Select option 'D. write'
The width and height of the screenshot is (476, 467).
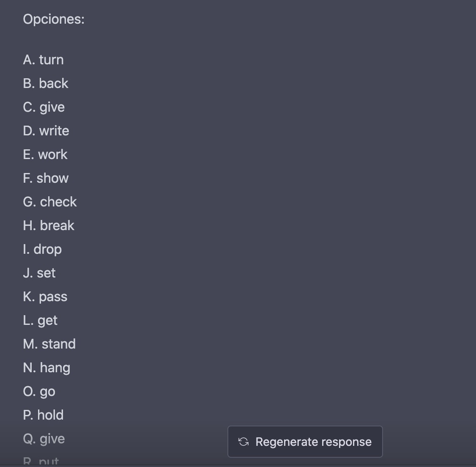tap(46, 131)
